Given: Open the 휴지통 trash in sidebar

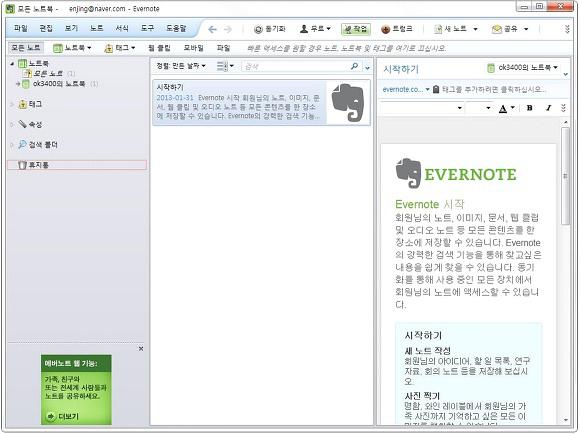Looking at the screenshot, I should [x=77, y=165].
